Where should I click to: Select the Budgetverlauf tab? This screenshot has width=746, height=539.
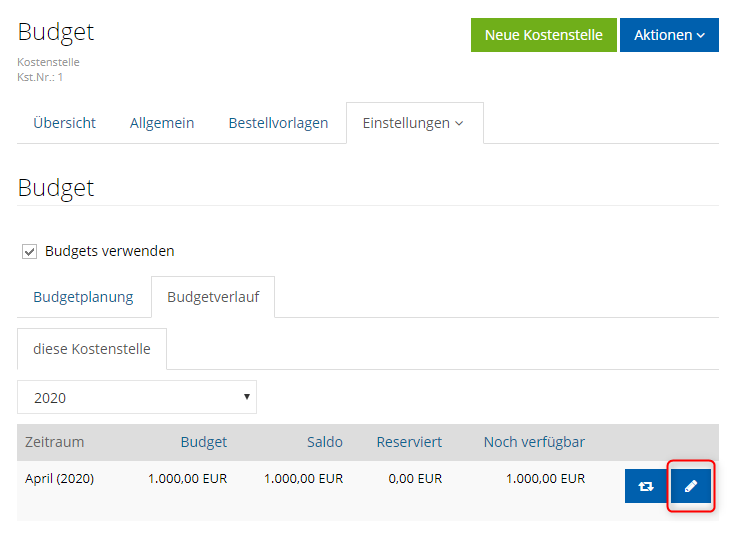pos(212,297)
